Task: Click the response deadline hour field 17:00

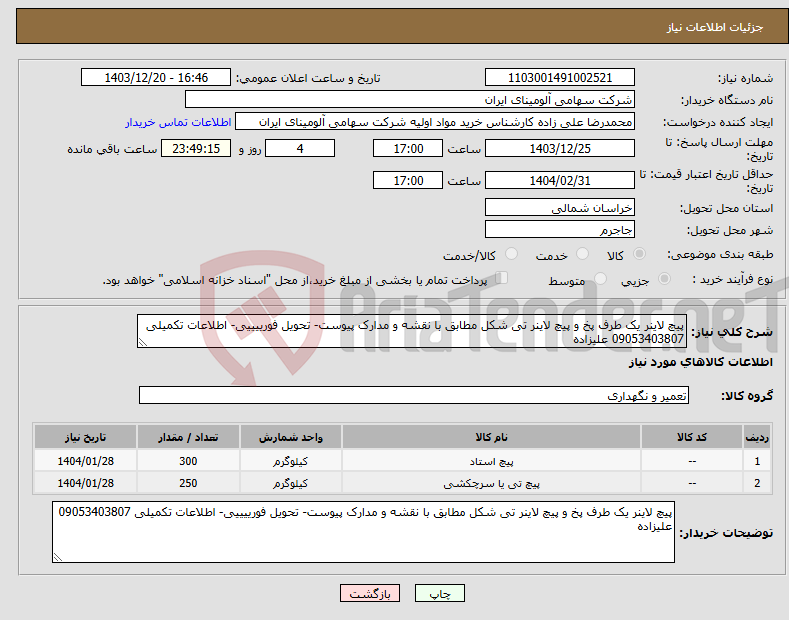Action: 408,148
